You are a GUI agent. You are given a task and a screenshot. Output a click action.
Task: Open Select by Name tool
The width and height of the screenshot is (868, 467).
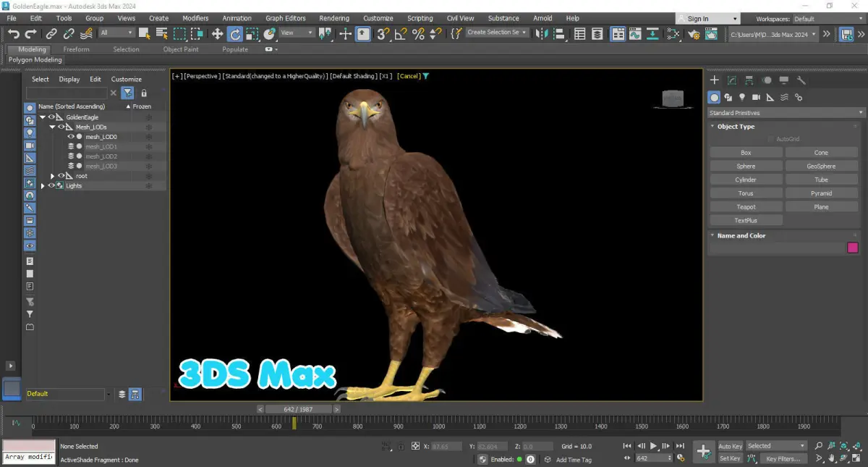[x=162, y=33]
